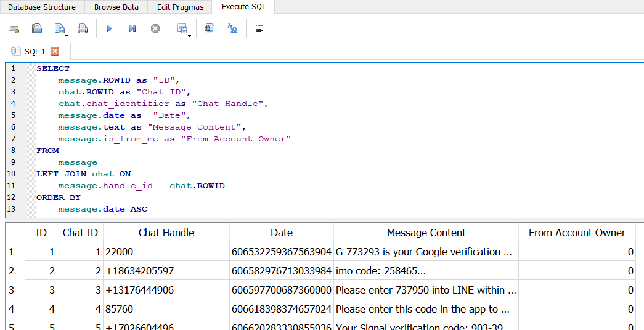
Task: Select result row 3 header
Action: click(11, 290)
